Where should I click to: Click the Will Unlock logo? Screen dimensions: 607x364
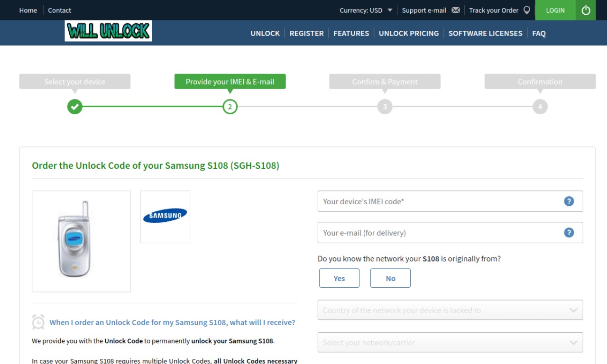(108, 31)
